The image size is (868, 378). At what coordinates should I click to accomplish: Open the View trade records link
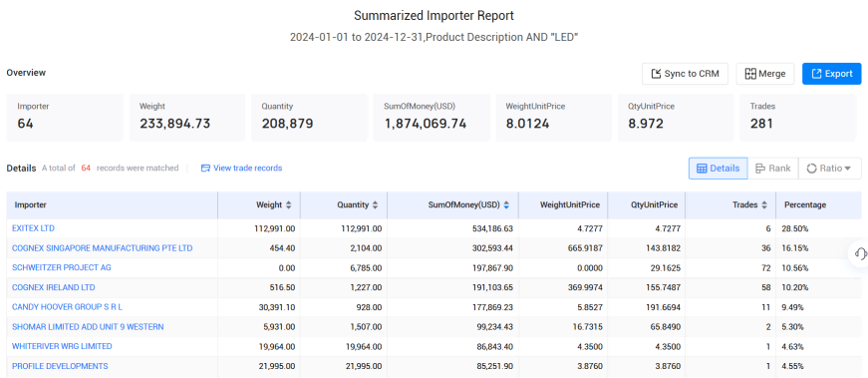[x=241, y=168]
